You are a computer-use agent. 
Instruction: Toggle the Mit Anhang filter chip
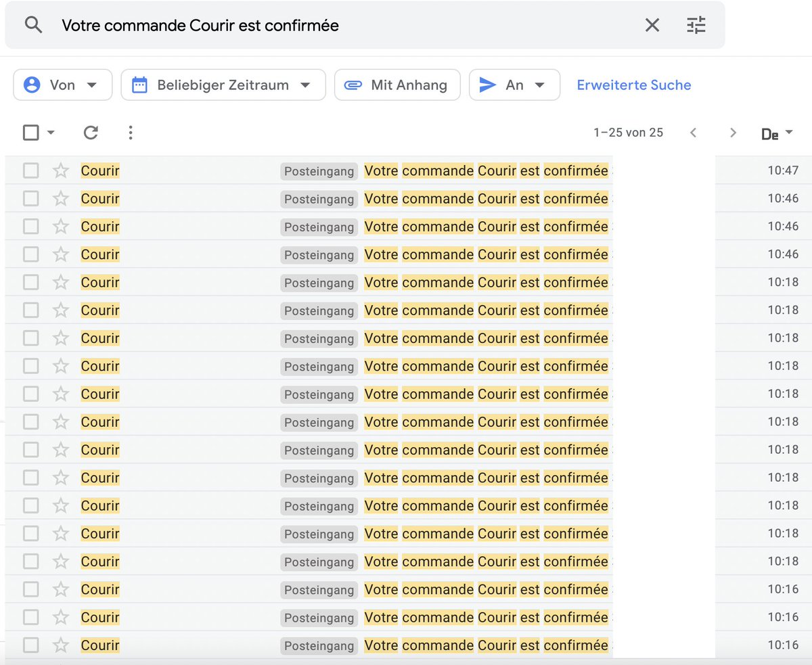pos(397,85)
